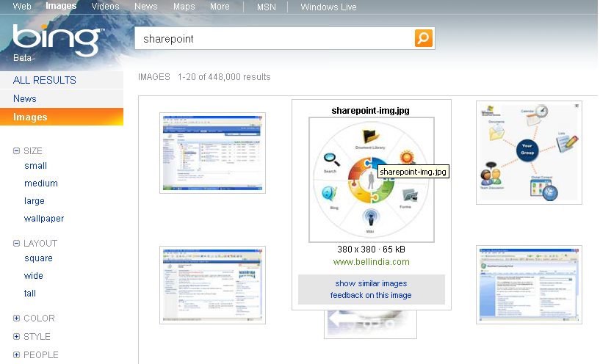Open the More menu in top bar

click(x=220, y=7)
